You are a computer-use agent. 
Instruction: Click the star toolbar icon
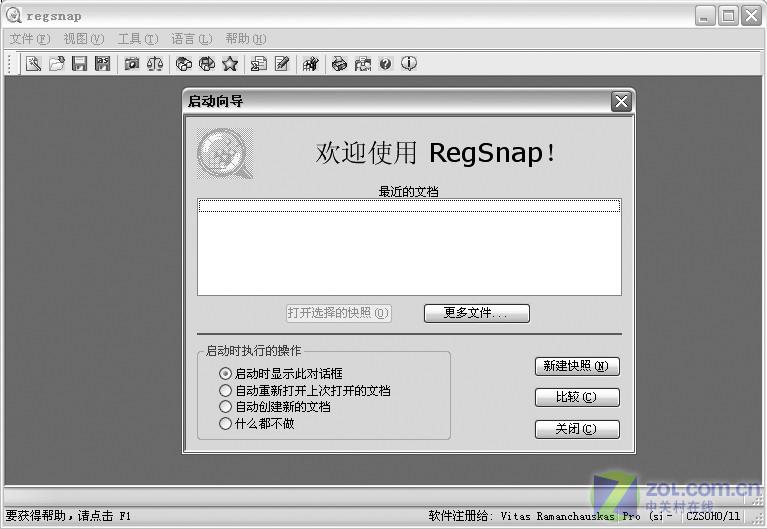[x=230, y=64]
